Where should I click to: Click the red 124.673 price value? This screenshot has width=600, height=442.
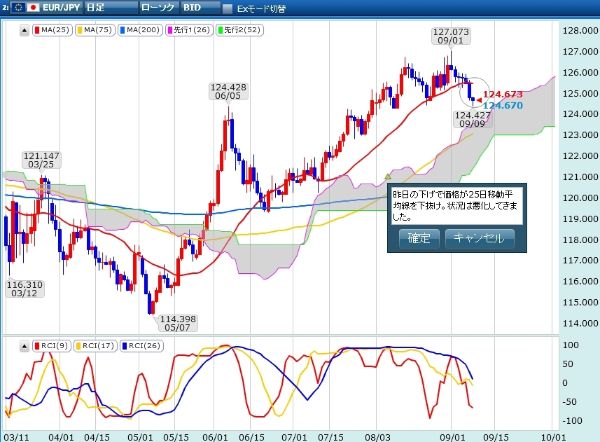[503, 94]
